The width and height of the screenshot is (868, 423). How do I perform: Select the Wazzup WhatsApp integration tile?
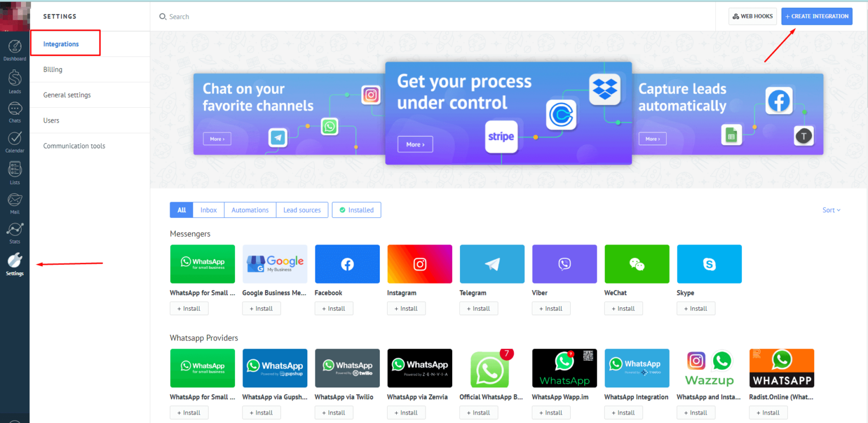click(709, 368)
